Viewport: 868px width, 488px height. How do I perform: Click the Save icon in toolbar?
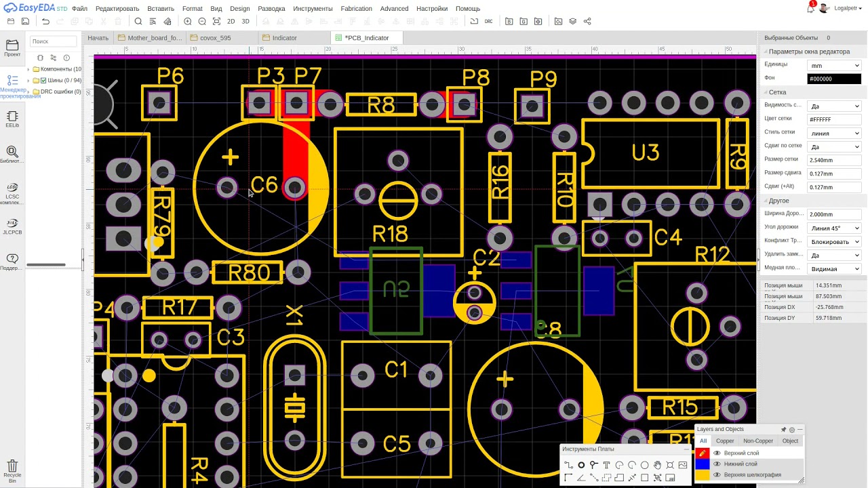pyautogui.click(x=25, y=22)
